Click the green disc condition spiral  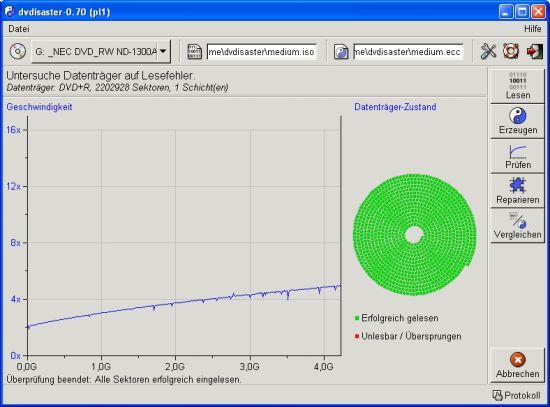414,235
